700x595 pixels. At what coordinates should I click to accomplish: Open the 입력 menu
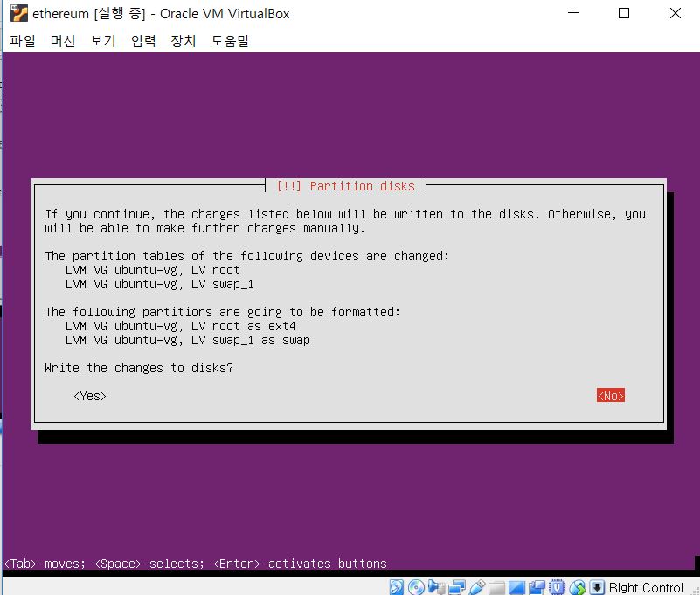(143, 41)
